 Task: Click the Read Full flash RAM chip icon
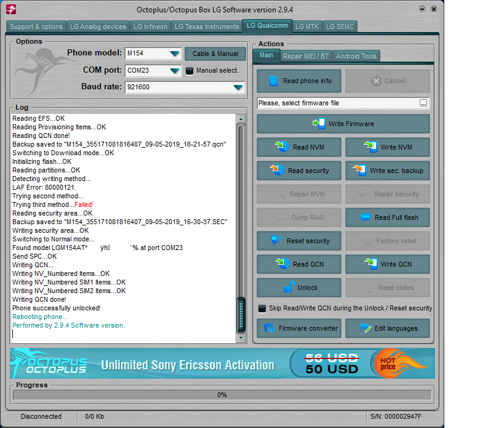[x=365, y=217]
